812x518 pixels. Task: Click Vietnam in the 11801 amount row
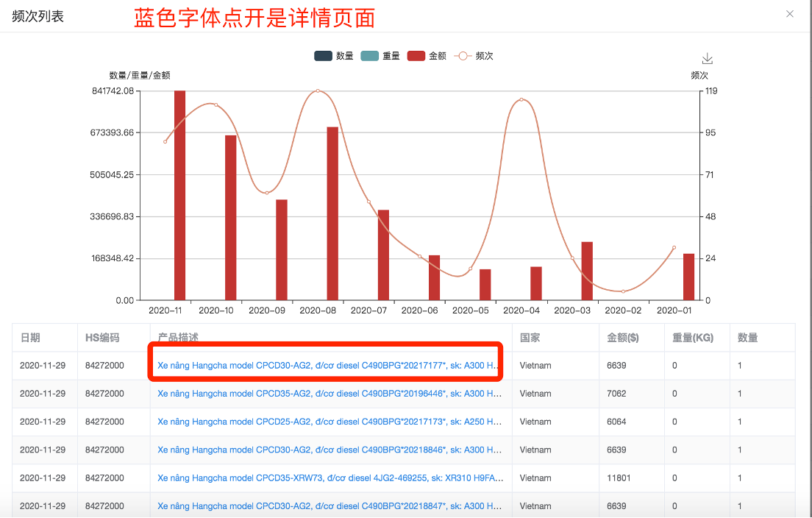[535, 478]
